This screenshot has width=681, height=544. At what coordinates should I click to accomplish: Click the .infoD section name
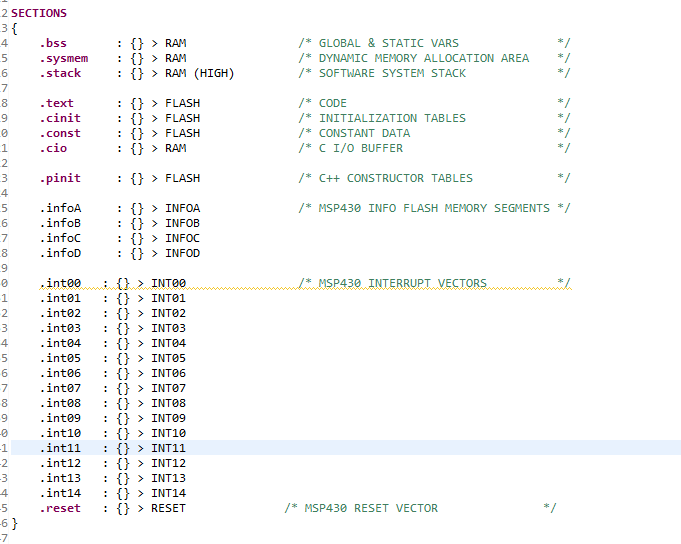pyautogui.click(x=60, y=254)
